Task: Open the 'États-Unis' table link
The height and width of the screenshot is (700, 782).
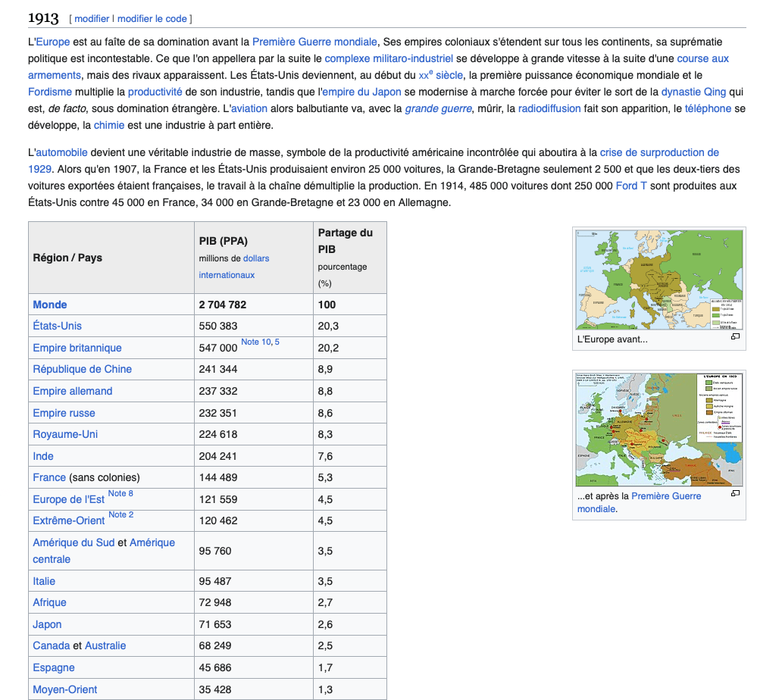Action: coord(57,326)
